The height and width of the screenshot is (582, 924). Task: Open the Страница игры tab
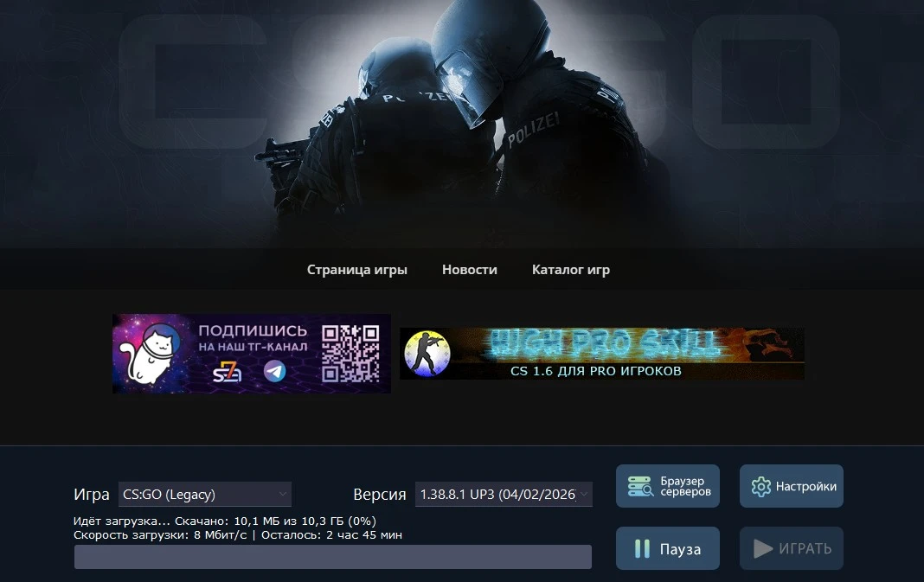click(x=357, y=270)
